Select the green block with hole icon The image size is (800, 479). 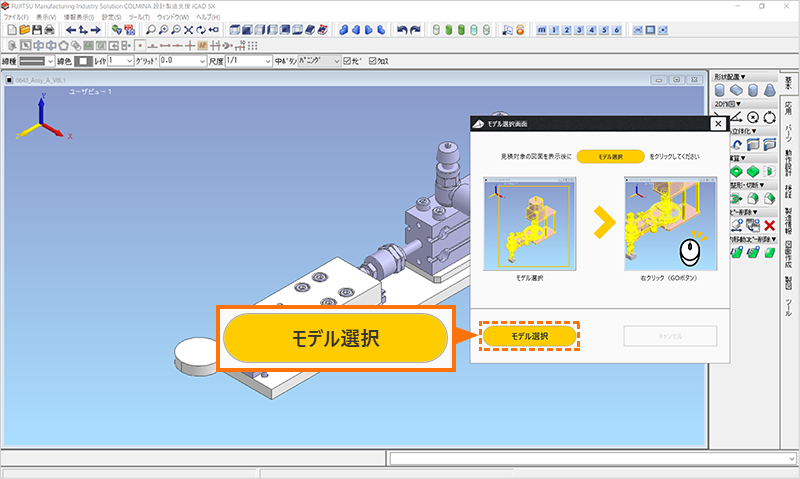point(736,171)
